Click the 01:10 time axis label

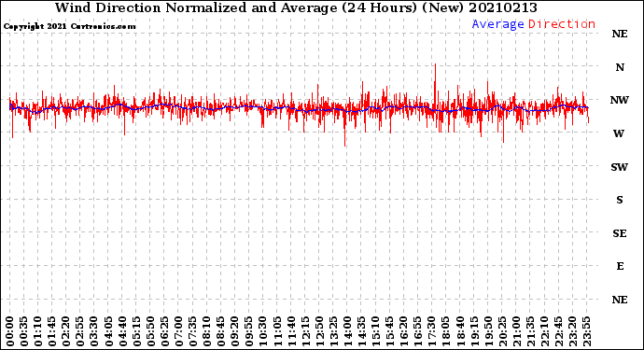tap(37, 331)
